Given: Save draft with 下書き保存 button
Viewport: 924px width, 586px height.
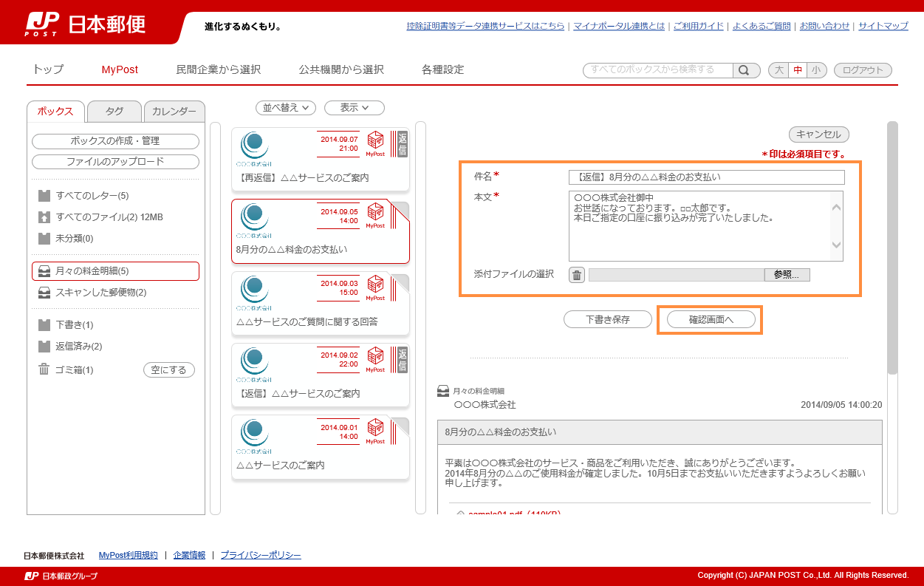Looking at the screenshot, I should point(608,320).
